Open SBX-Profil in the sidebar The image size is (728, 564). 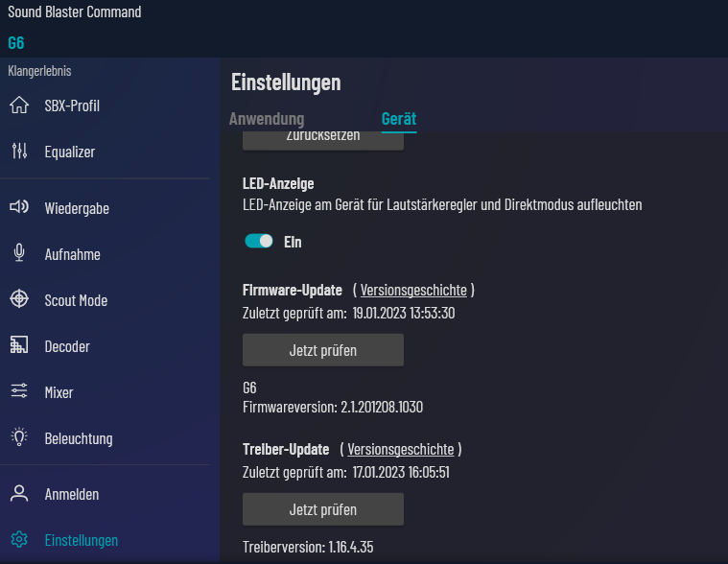[x=72, y=106]
